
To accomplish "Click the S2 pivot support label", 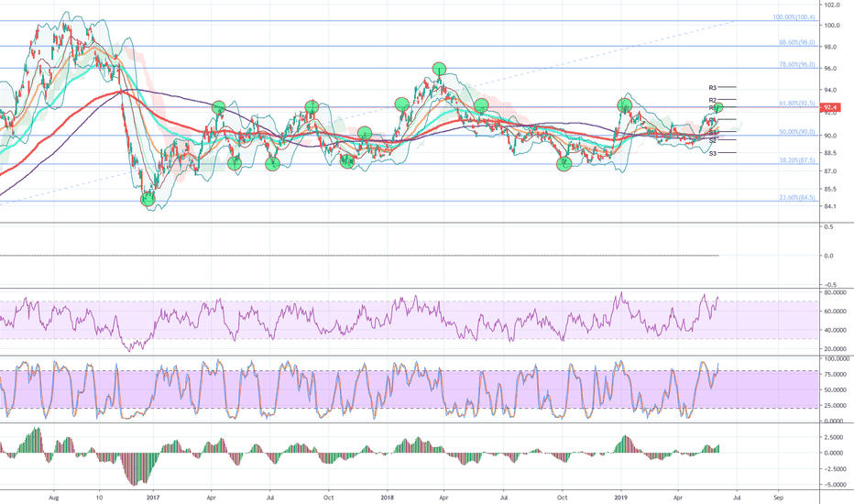I will click(712, 140).
